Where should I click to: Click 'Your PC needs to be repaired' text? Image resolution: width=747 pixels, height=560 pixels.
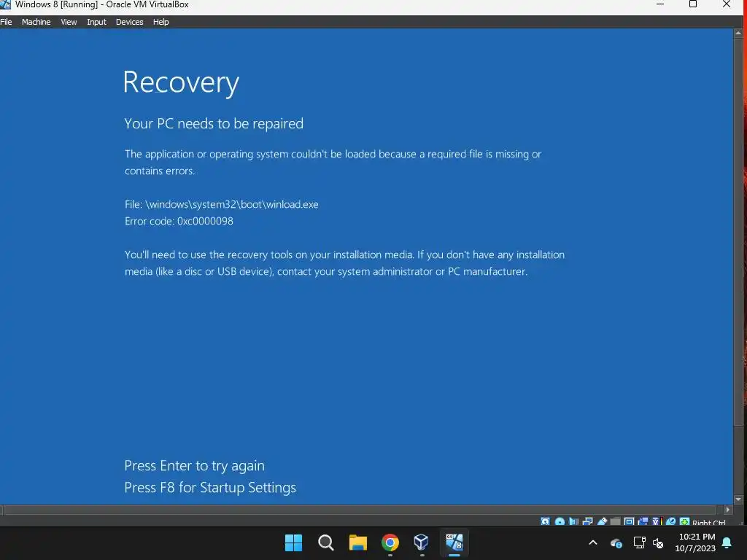(x=214, y=123)
